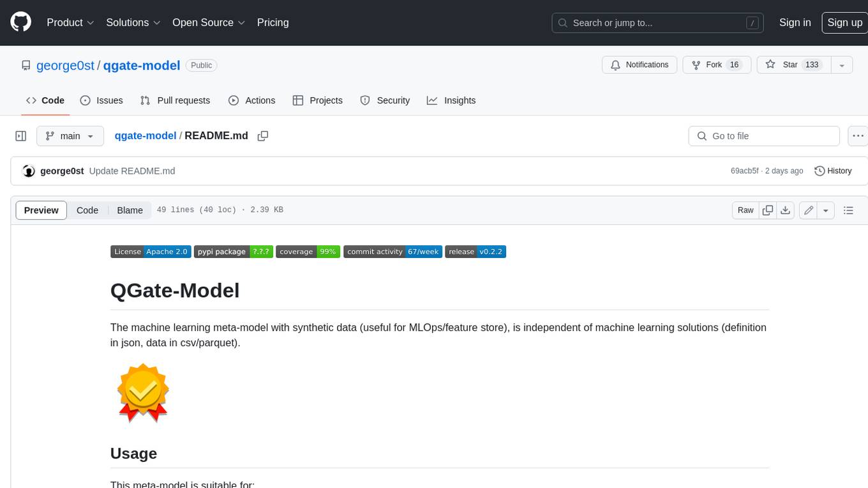Image resolution: width=868 pixels, height=488 pixels.
Task: Click the Notifications bell button
Action: (640, 65)
